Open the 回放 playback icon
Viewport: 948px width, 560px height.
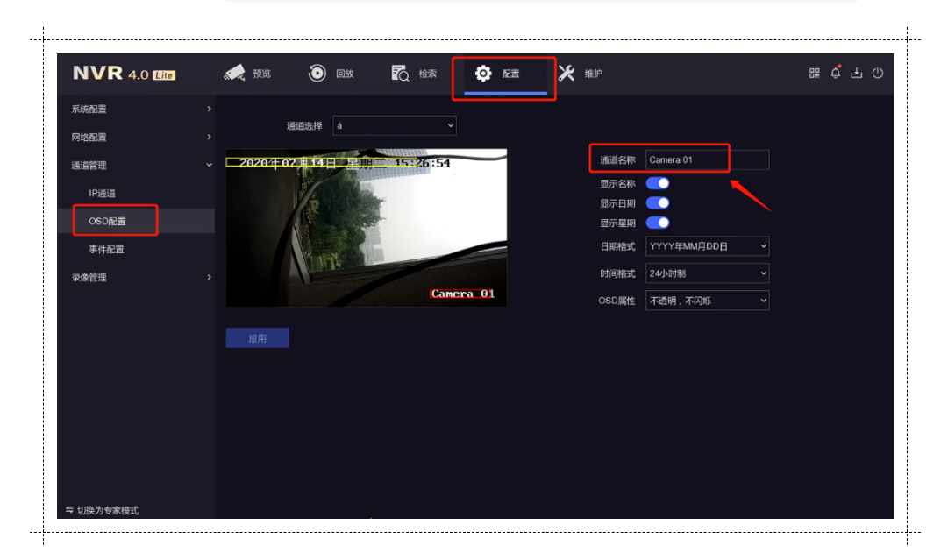pos(317,73)
